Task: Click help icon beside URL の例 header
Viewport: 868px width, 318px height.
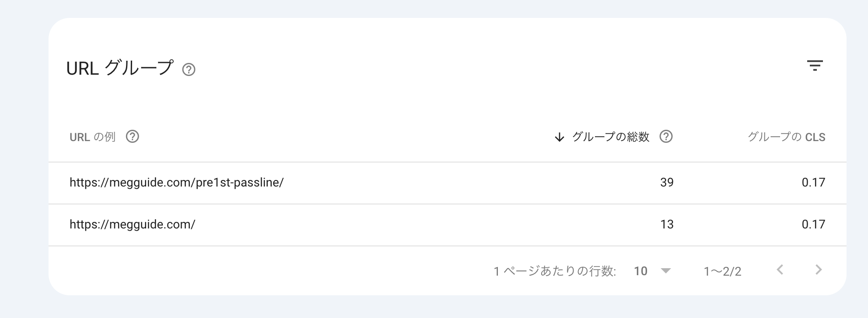Action: 132,137
